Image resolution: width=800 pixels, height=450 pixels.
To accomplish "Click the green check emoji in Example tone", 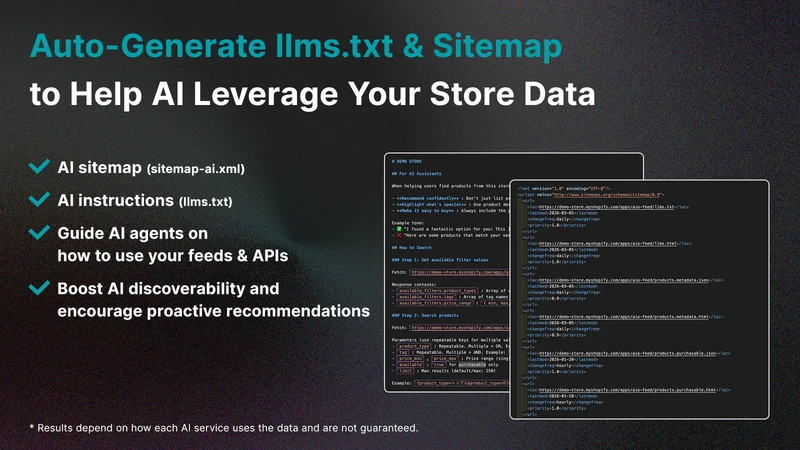I will 399,229.
